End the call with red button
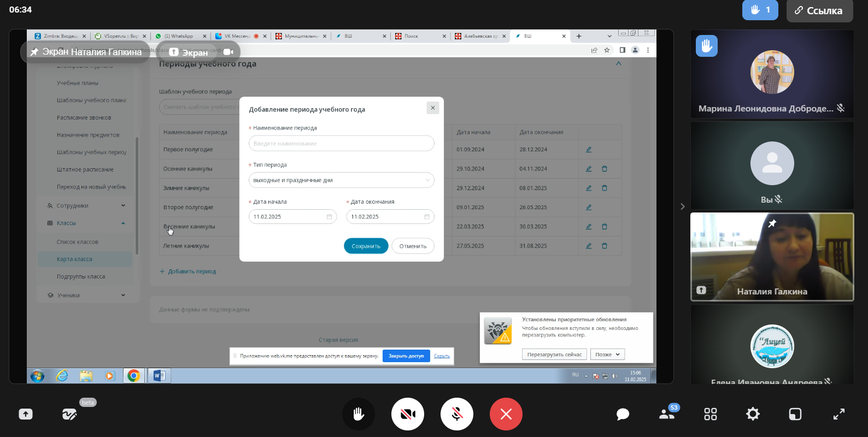The height and width of the screenshot is (437, 868). click(506, 414)
